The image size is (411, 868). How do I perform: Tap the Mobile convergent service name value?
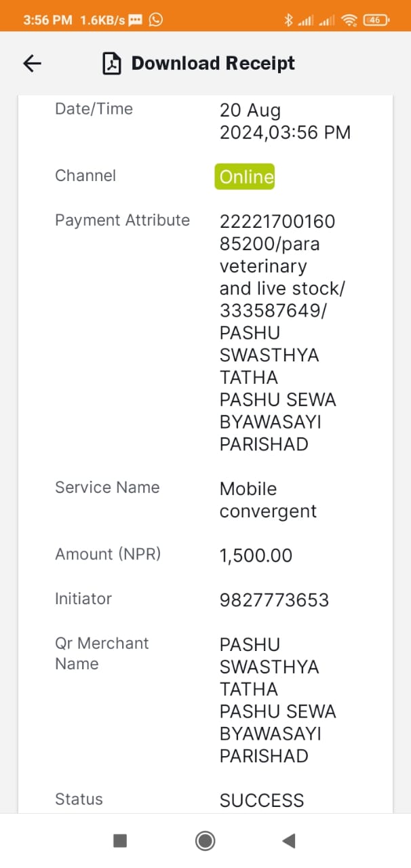point(268,500)
